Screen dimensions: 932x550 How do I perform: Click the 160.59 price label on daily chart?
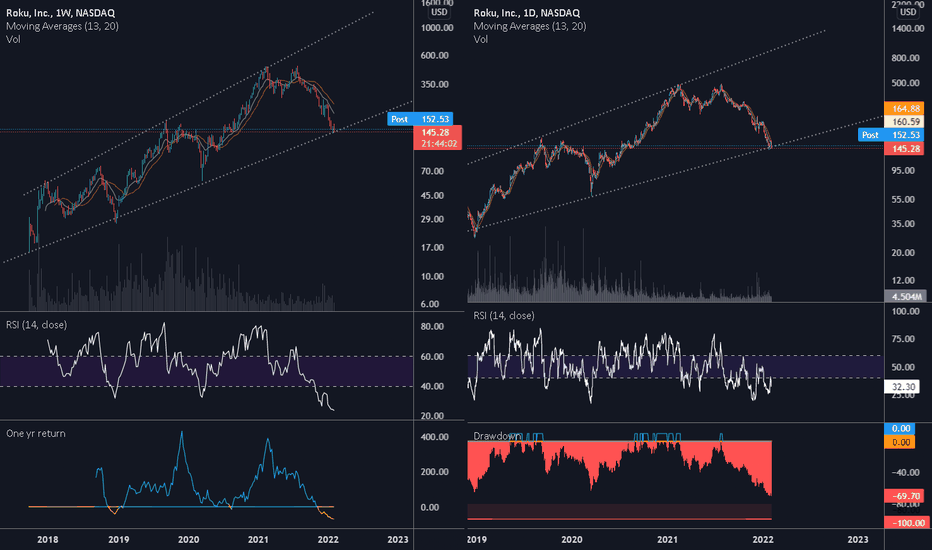click(904, 121)
